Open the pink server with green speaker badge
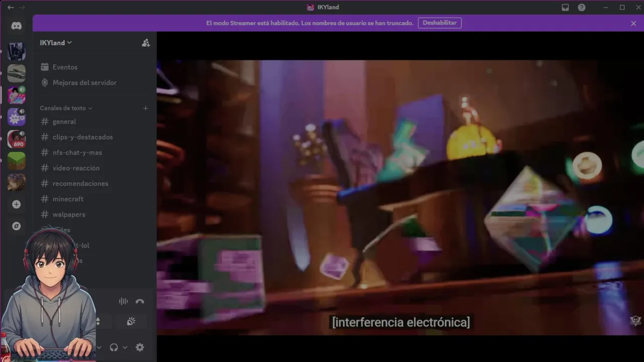 click(x=17, y=95)
